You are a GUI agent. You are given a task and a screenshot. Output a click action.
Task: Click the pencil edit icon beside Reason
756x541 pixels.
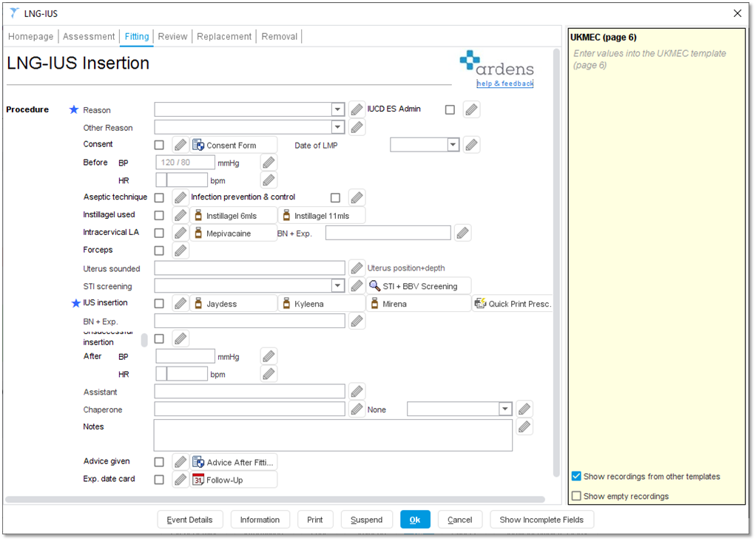(357, 109)
